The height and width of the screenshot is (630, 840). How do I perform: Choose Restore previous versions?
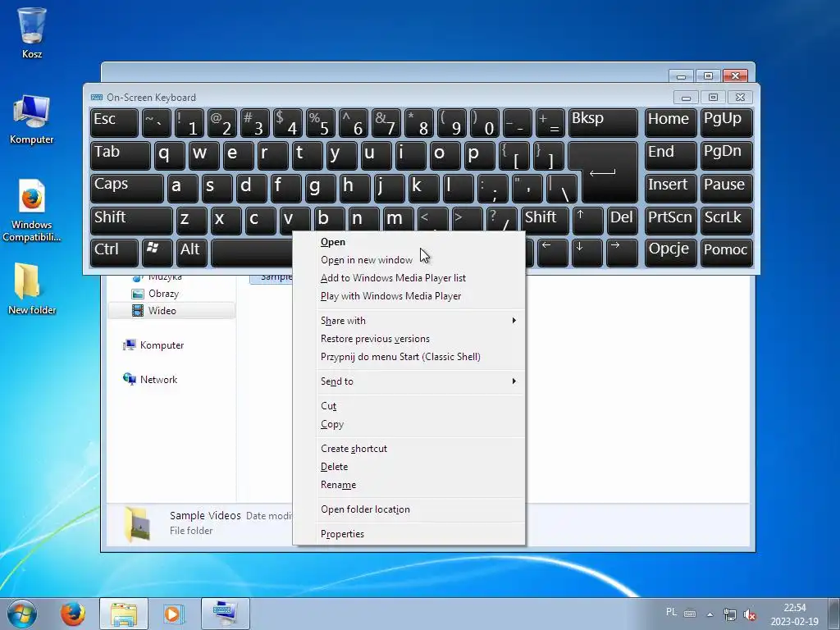421,339
